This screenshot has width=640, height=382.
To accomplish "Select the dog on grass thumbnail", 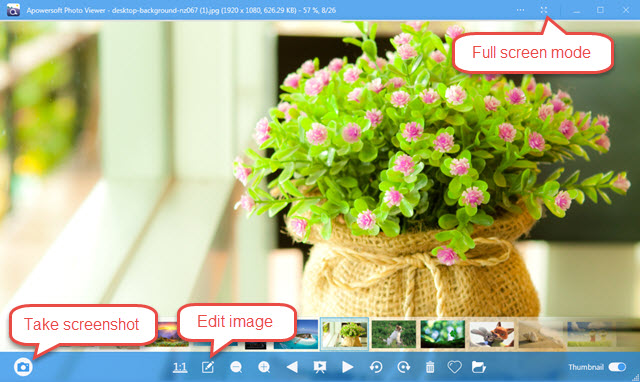I will point(394,334).
